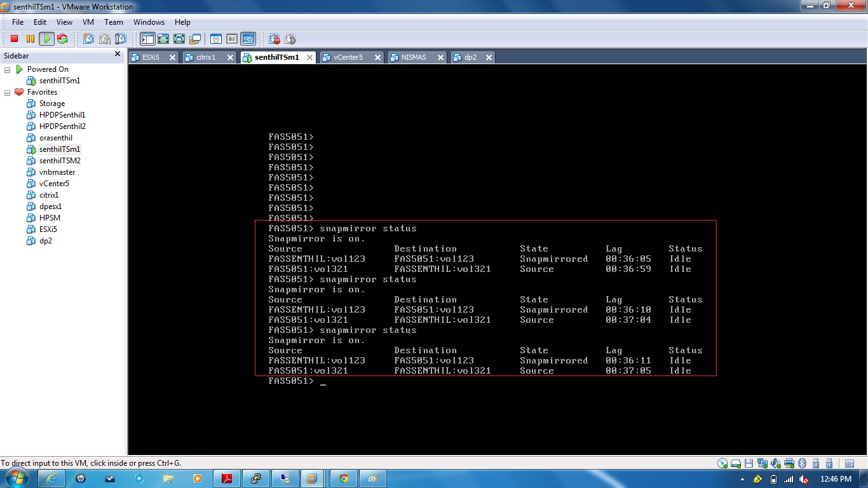Unmute the system volume in the tray
Image resolution: width=868 pixels, height=488 pixels.
pos(803,479)
